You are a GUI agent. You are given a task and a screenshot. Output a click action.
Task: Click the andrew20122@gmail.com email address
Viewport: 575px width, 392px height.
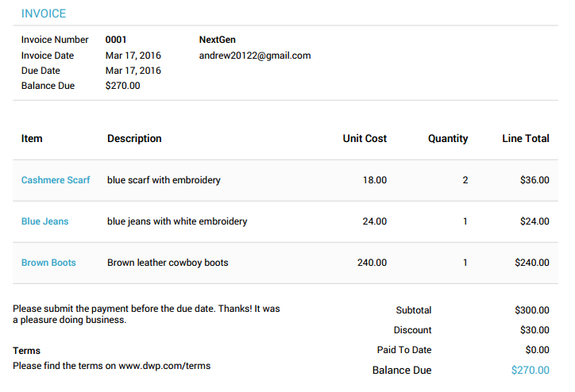(x=255, y=56)
